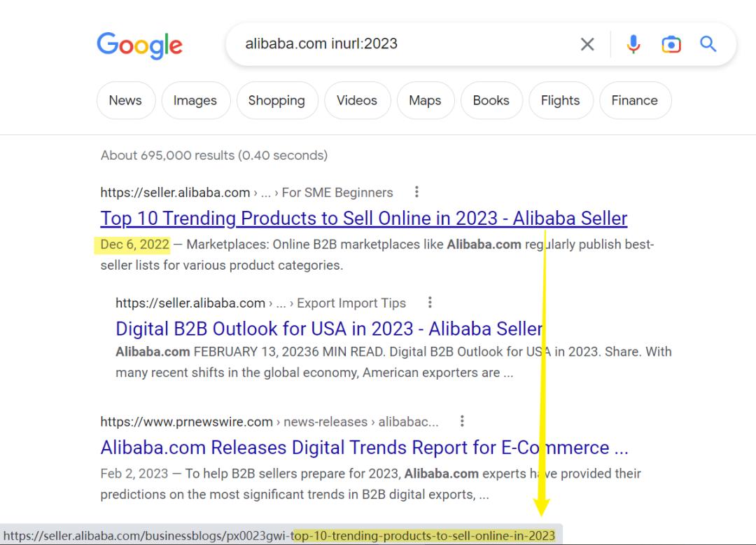Viewport: 756px width, 545px height.
Task: Clear the search box text
Action: tap(587, 44)
